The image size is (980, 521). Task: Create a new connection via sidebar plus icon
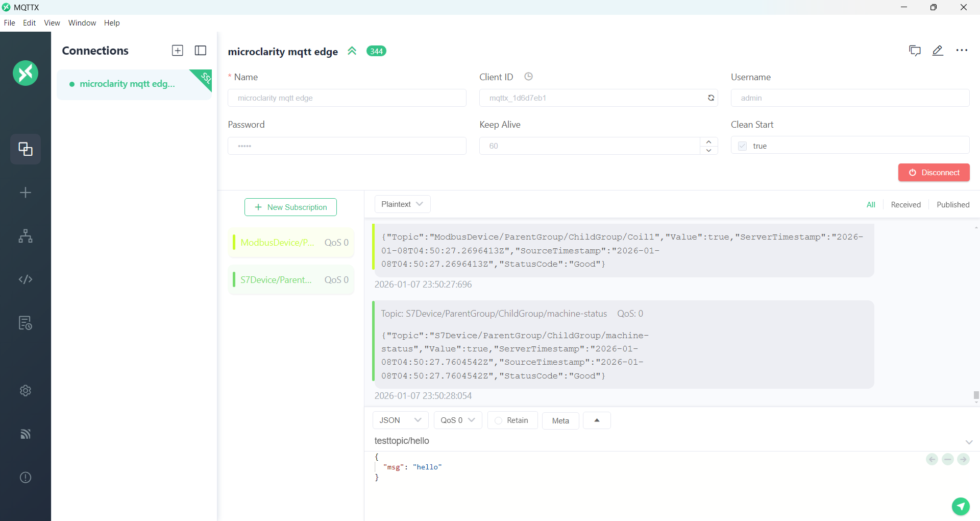[x=26, y=193]
